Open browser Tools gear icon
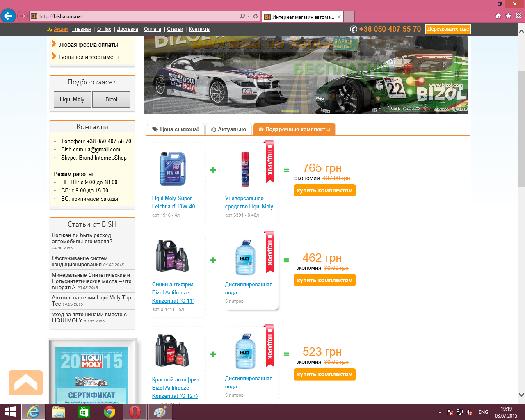 (518, 16)
